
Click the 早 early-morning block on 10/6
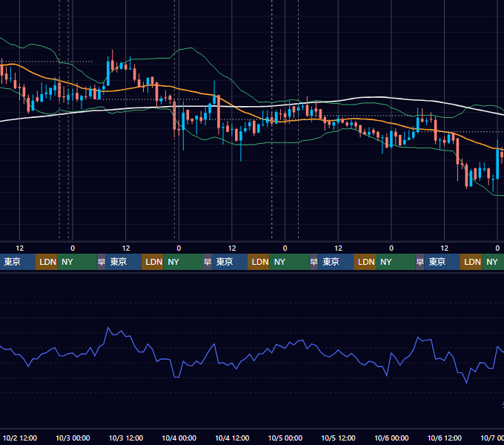click(x=420, y=262)
